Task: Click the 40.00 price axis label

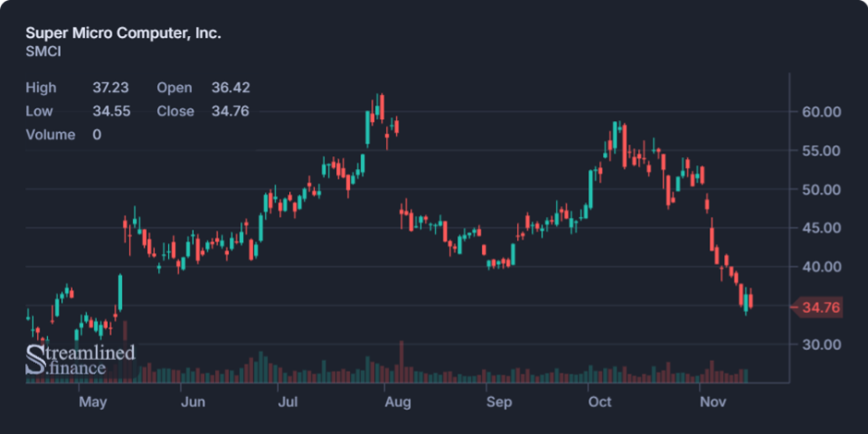Action: pyautogui.click(x=822, y=267)
